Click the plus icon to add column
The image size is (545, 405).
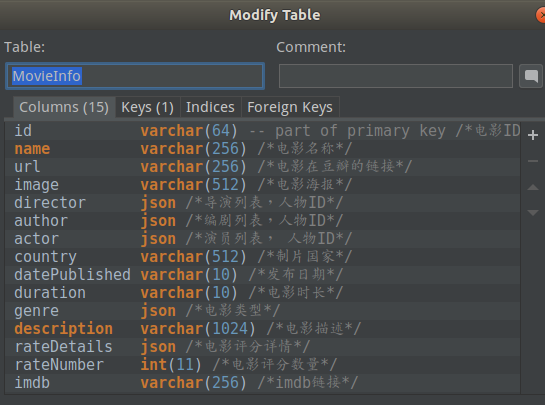(532, 135)
